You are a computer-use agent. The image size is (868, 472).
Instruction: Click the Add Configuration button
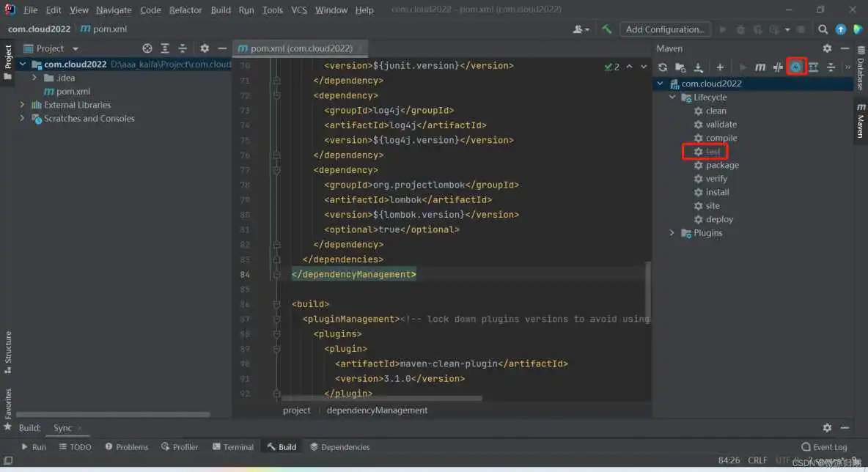[x=665, y=29]
